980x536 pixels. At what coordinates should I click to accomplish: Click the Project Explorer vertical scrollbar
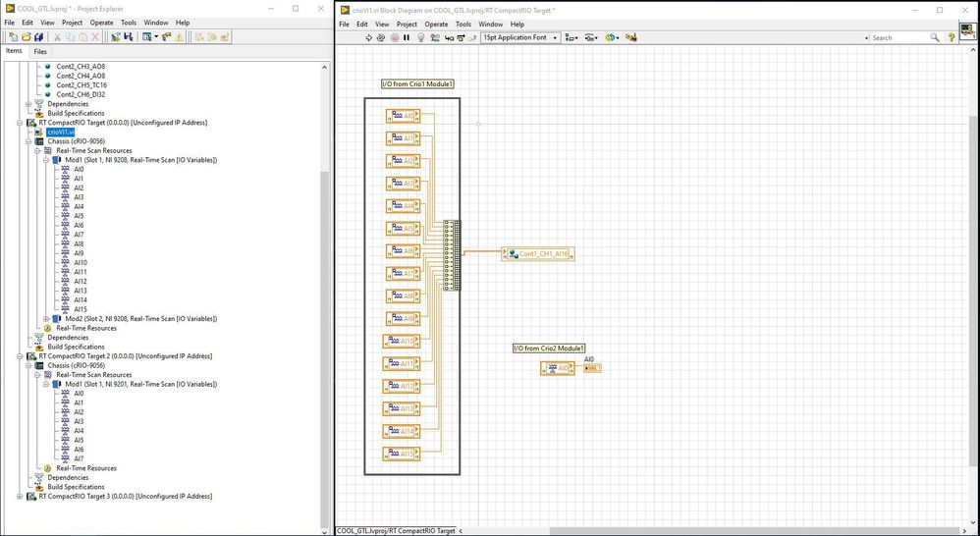pos(324,349)
